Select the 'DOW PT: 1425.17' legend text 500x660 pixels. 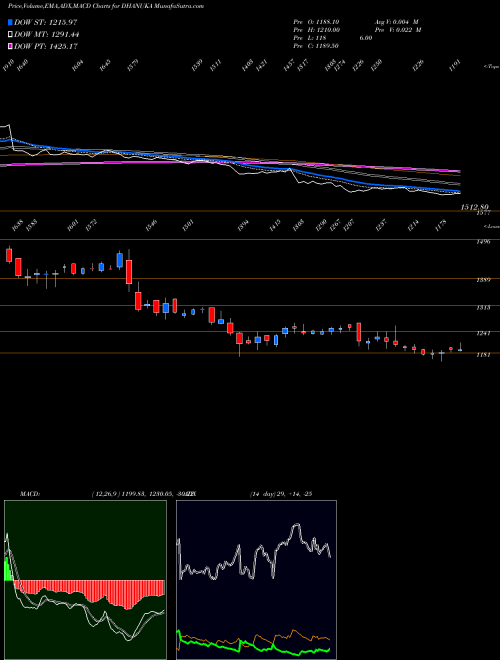[x=46, y=46]
